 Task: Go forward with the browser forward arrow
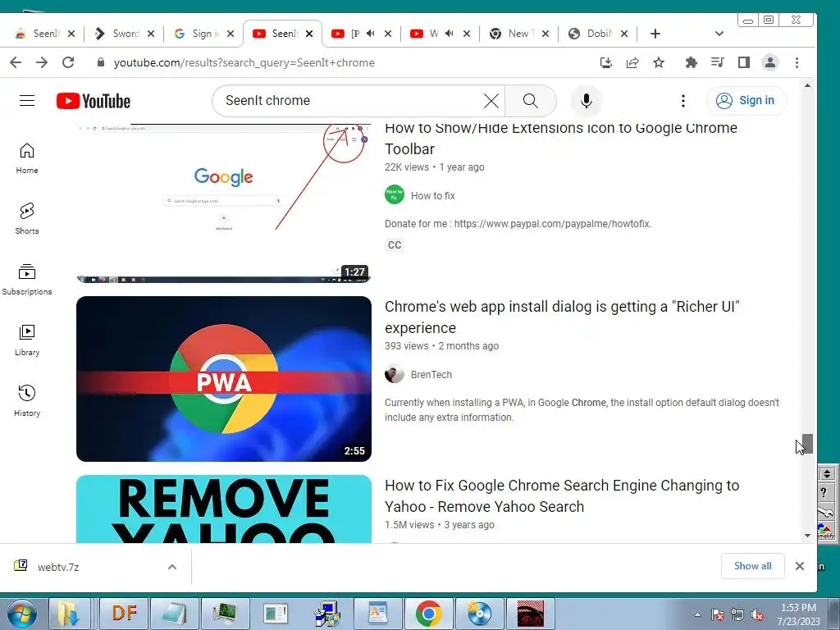[42, 62]
